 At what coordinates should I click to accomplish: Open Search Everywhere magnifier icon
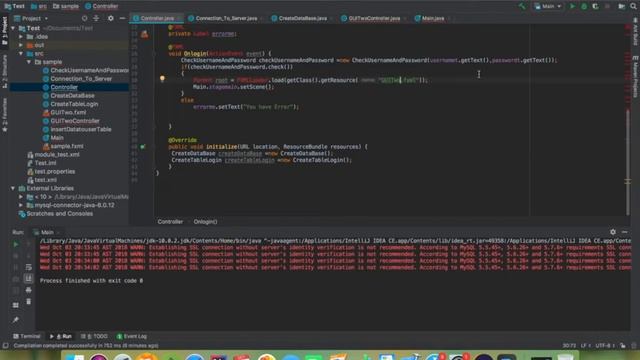pyautogui.click(x=633, y=6)
